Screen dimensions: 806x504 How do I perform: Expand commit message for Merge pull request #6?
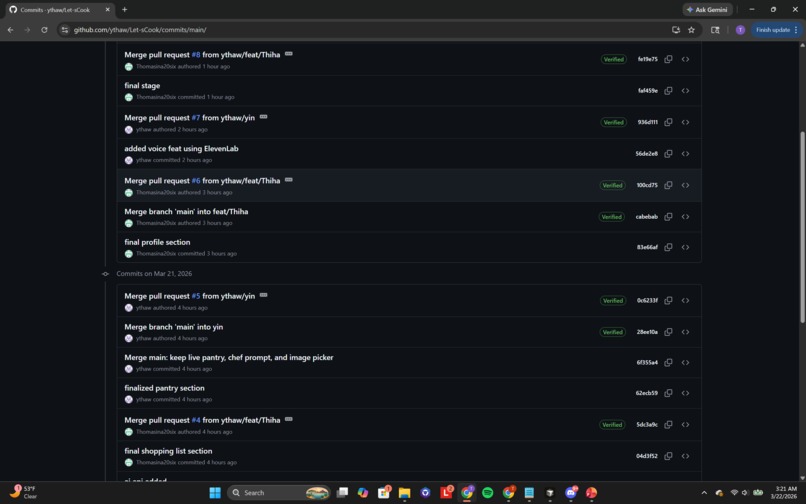pyautogui.click(x=289, y=179)
